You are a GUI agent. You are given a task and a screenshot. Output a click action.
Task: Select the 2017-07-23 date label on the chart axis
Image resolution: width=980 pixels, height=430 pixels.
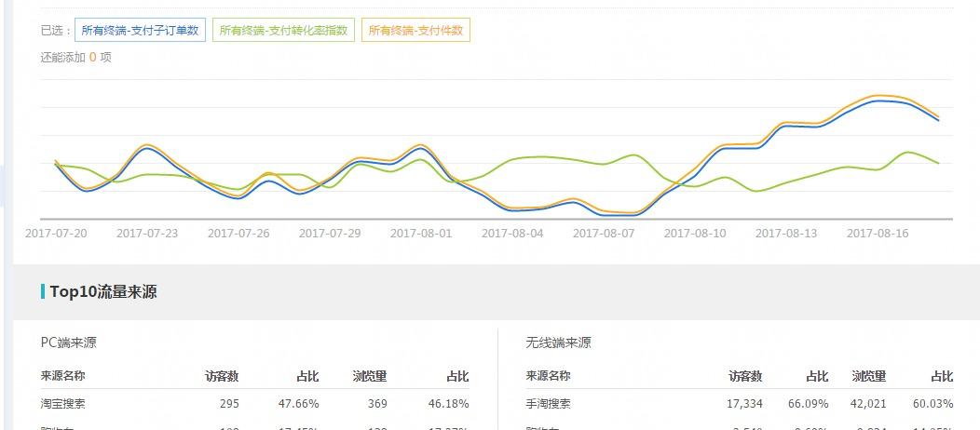click(x=147, y=234)
